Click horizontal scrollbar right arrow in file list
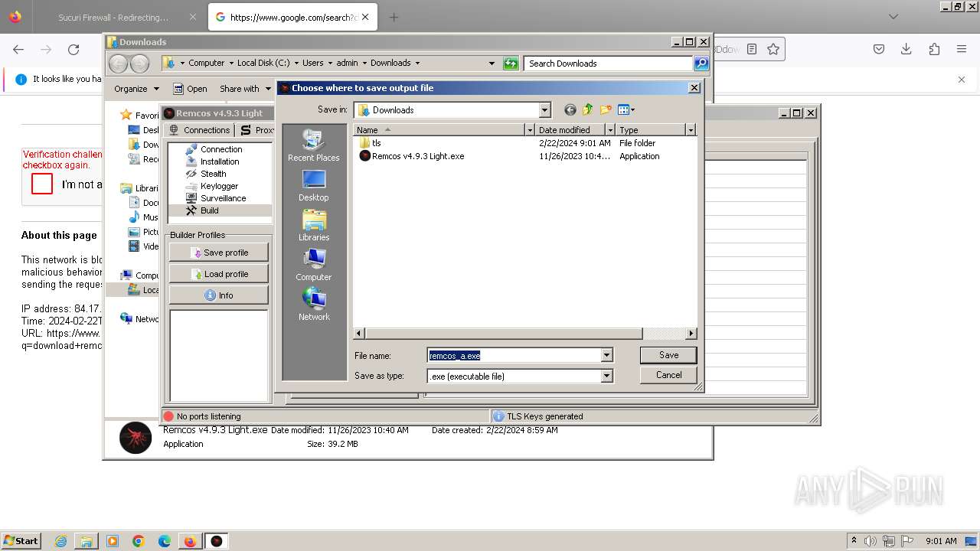Image resolution: width=980 pixels, height=551 pixels. pos(691,334)
